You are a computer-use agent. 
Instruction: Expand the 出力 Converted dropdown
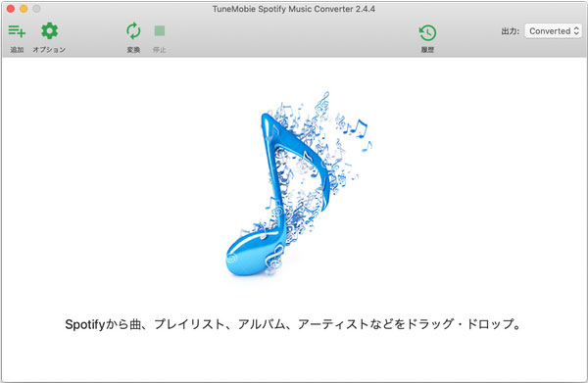pyautogui.click(x=553, y=31)
